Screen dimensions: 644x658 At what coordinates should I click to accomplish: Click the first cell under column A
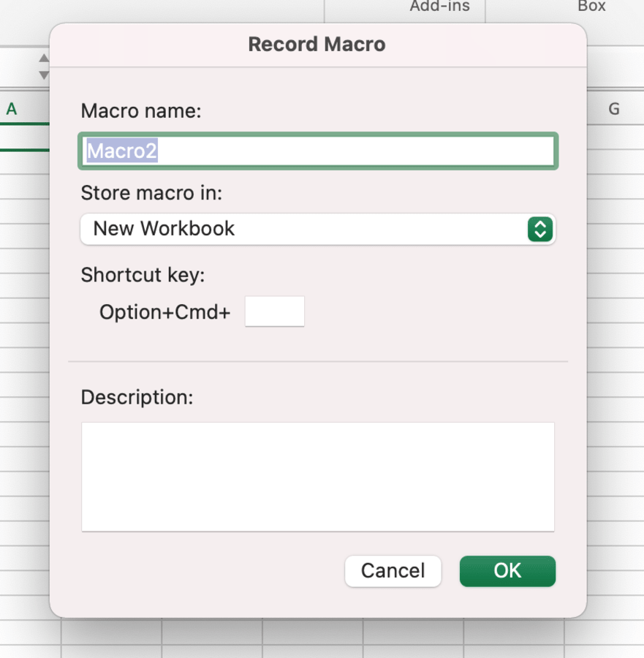point(22,137)
